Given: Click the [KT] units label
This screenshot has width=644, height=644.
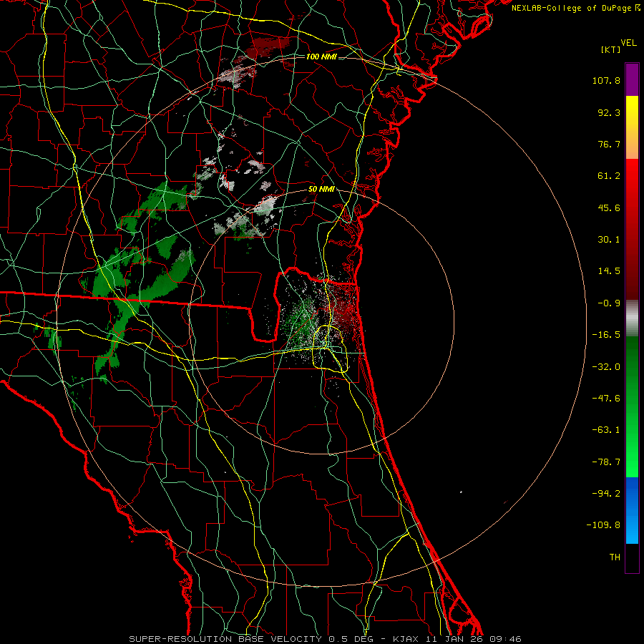Looking at the screenshot, I should tap(611, 49).
